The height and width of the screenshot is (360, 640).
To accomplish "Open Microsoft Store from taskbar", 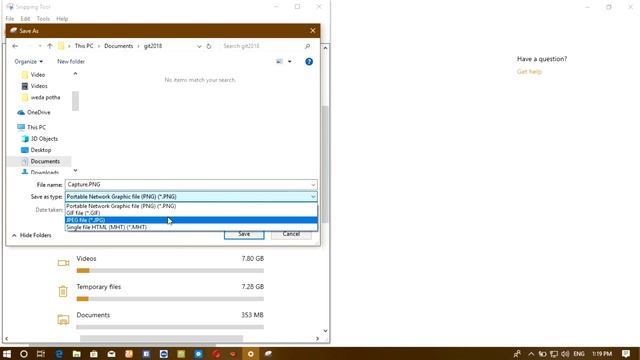I will [x=94, y=354].
